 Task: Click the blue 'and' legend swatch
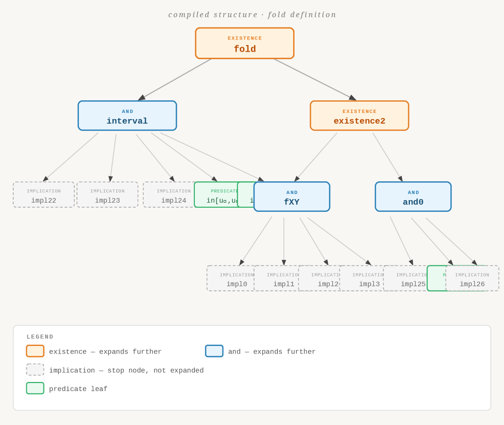[214, 352]
